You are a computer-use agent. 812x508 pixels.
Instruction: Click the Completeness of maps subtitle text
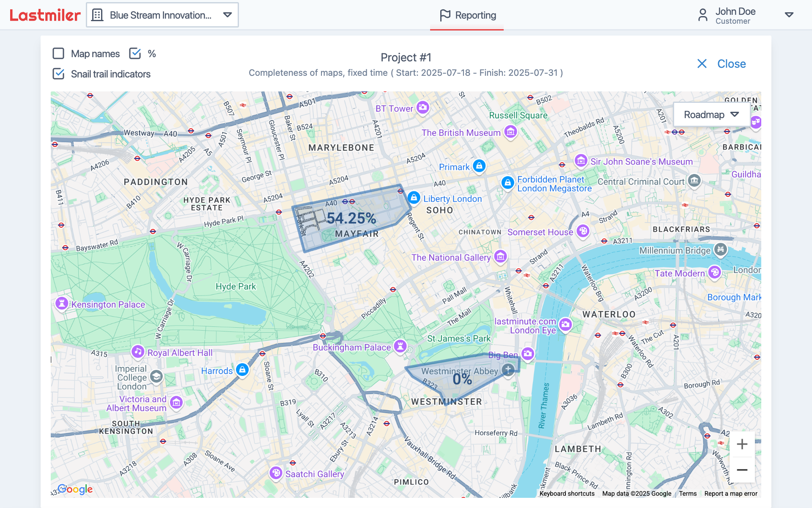click(406, 73)
